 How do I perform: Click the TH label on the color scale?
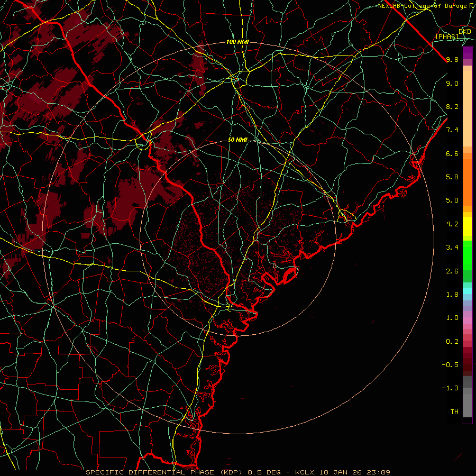454,412
